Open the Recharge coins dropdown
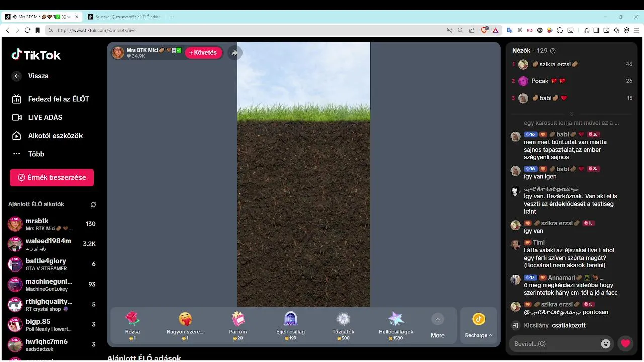This screenshot has height=362, width=644. coord(478,326)
